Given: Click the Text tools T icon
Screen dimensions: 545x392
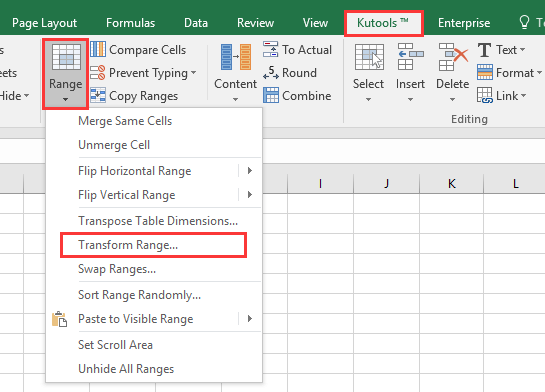Looking at the screenshot, I should [x=485, y=50].
